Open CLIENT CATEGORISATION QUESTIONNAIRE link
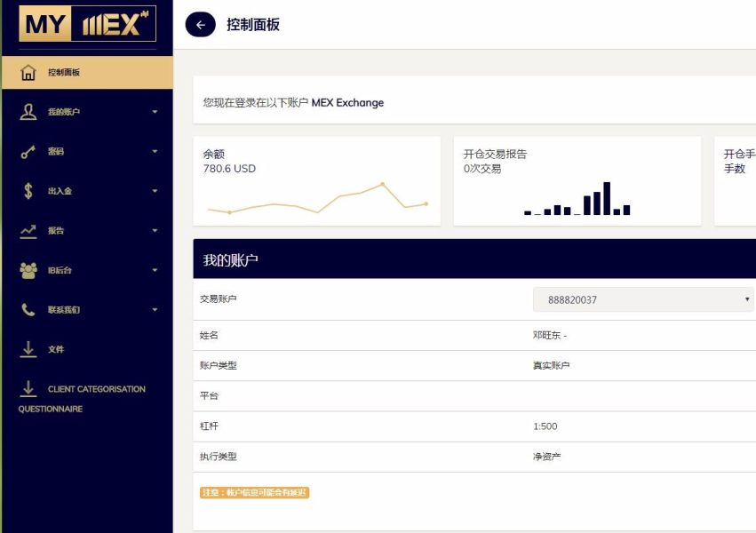Viewport: 756px width, 533px height. coord(96,389)
